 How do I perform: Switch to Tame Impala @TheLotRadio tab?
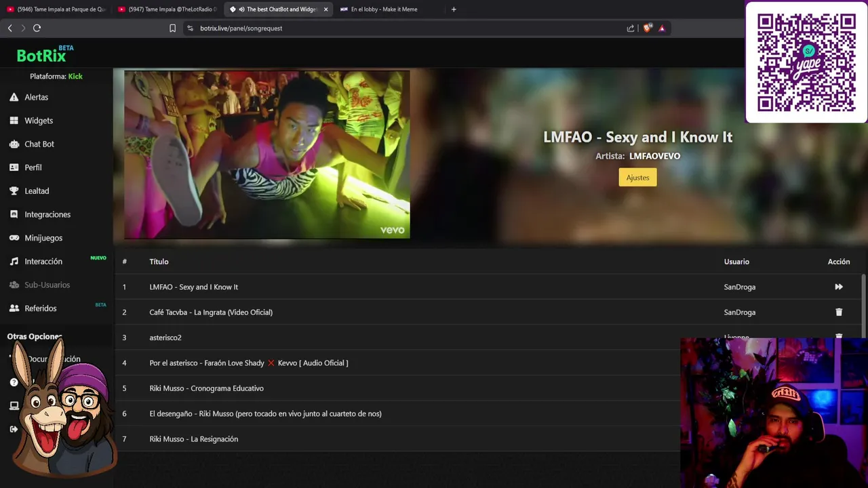[x=167, y=9]
